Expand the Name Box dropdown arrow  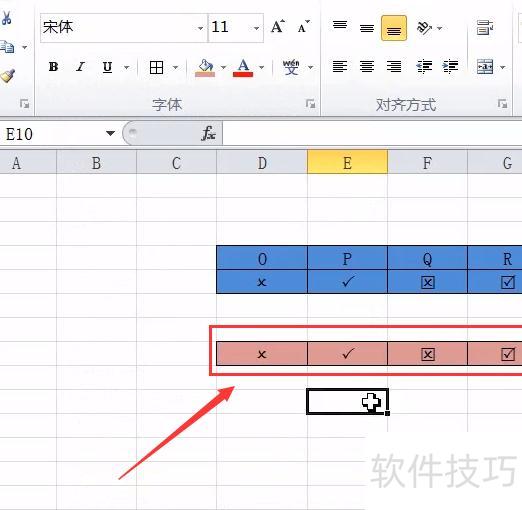[110, 134]
